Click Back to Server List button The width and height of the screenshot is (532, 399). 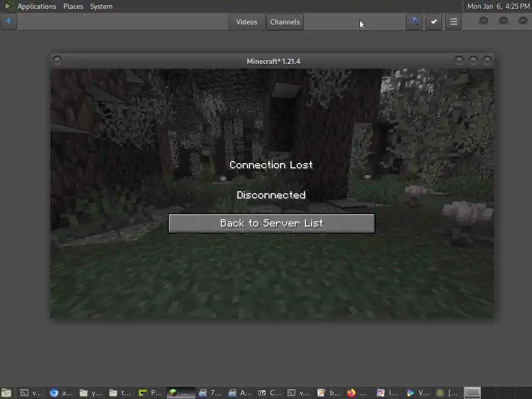271,223
